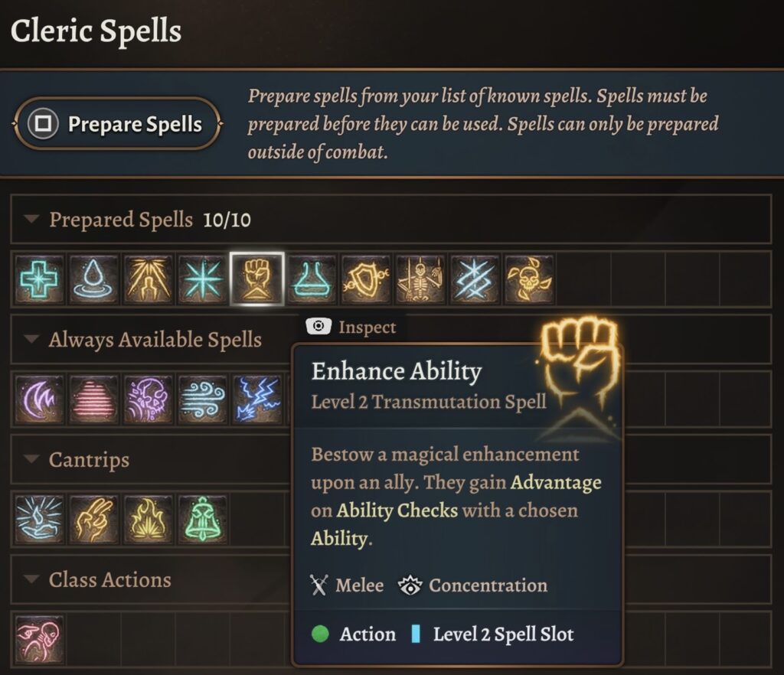Collapse the Cantrips section
784x675 pixels.
click(31, 460)
